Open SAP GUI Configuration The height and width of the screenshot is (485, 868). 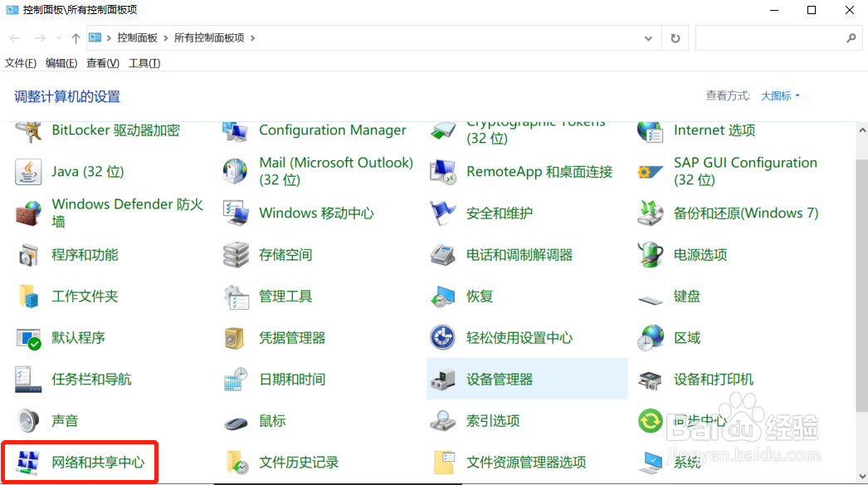coord(744,171)
